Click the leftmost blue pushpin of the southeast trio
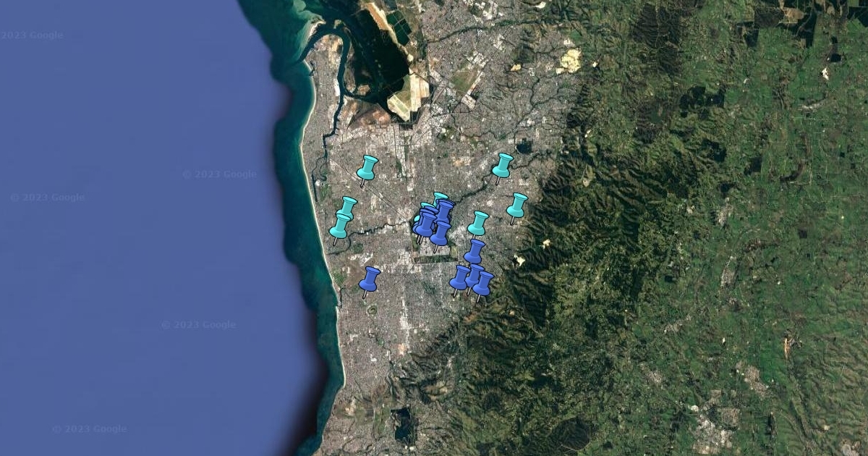Viewport: 868px width, 456px height. 460,277
